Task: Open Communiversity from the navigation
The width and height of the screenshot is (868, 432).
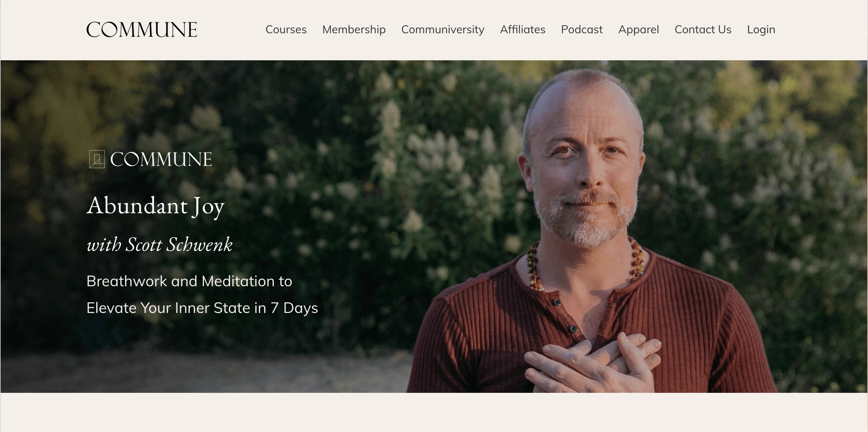Action: point(443,29)
